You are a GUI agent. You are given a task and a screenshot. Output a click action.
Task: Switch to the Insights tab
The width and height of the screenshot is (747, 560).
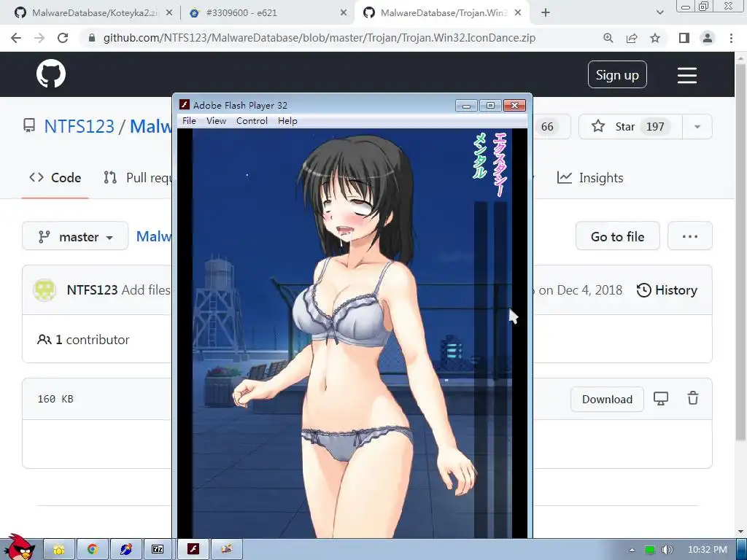(x=590, y=178)
